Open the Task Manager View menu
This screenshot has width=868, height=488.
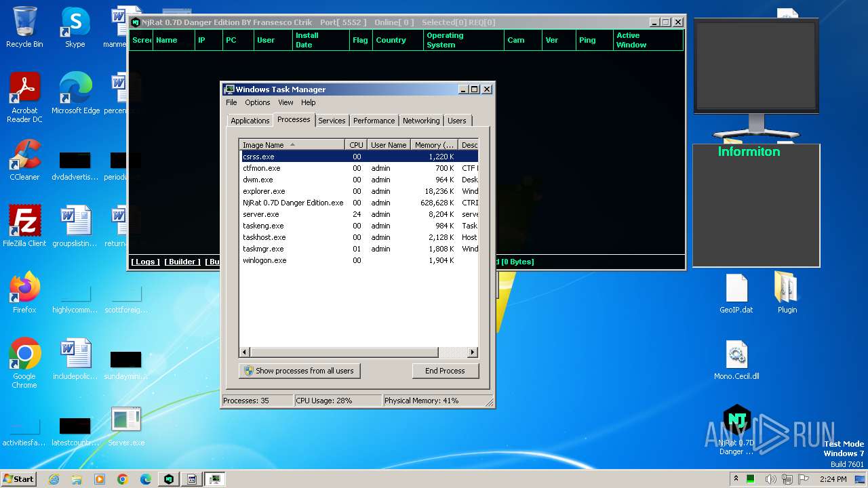(285, 102)
